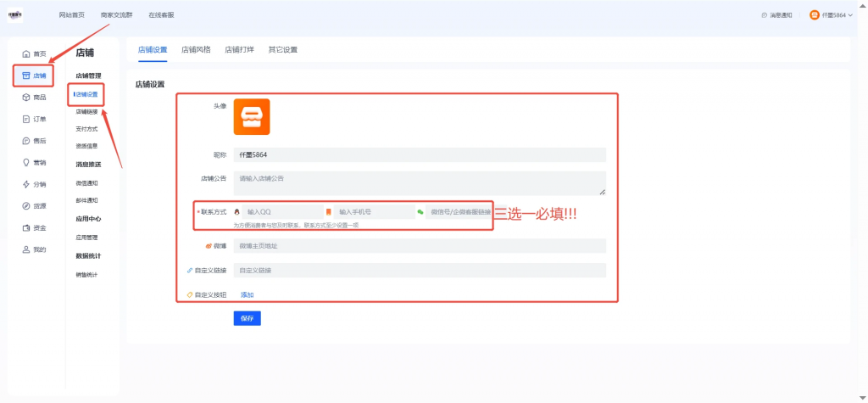Open 消息通知 in the top bar
Viewport: 868px width, 403px height.
(776, 15)
